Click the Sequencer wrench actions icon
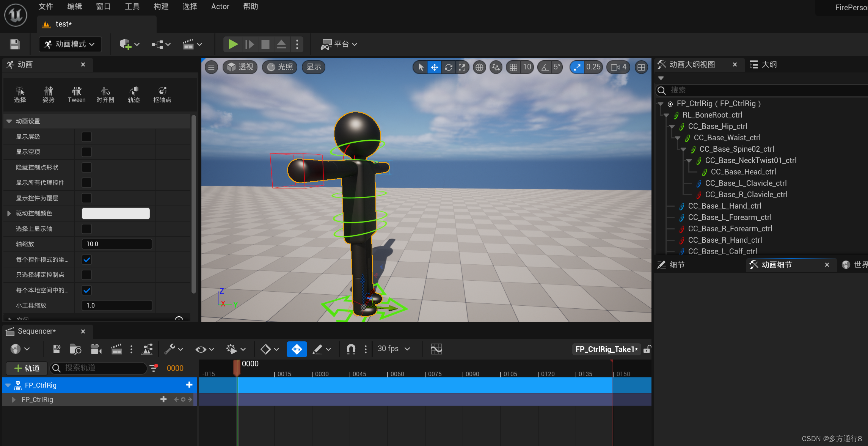Screen dimensions: 868x446 [x=170, y=349]
